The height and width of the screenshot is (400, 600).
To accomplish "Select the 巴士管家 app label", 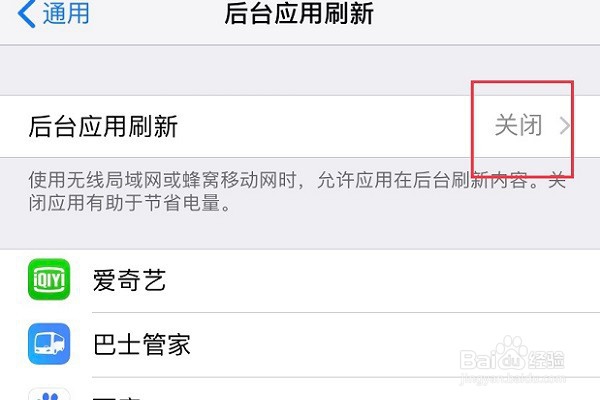I will (x=142, y=344).
